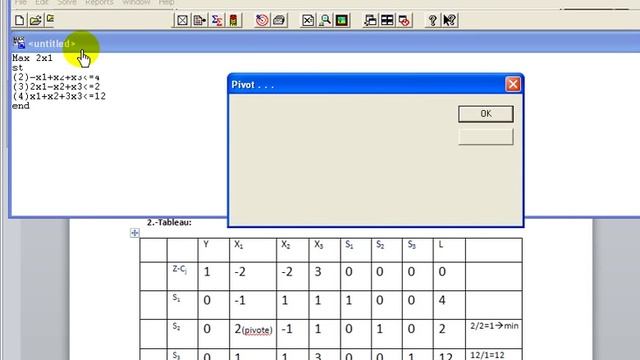Click the untitled window title bar text
640x360 pixels.
pyautogui.click(x=51, y=44)
